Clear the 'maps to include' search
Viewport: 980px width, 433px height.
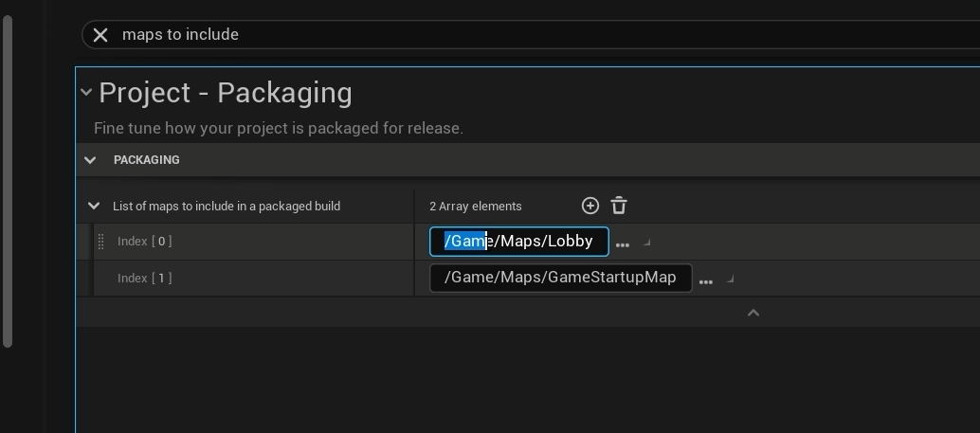tap(100, 35)
